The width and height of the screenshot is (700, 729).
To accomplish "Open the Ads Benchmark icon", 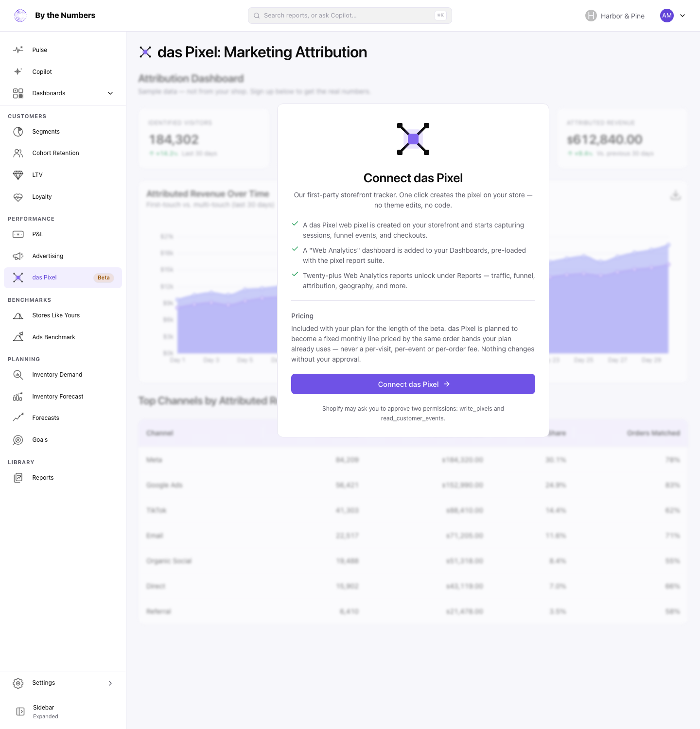I will [18, 337].
